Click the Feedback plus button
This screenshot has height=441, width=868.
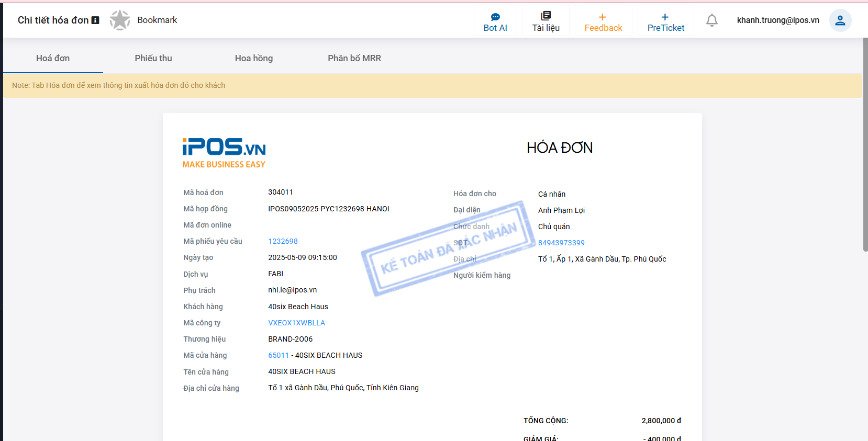(604, 20)
